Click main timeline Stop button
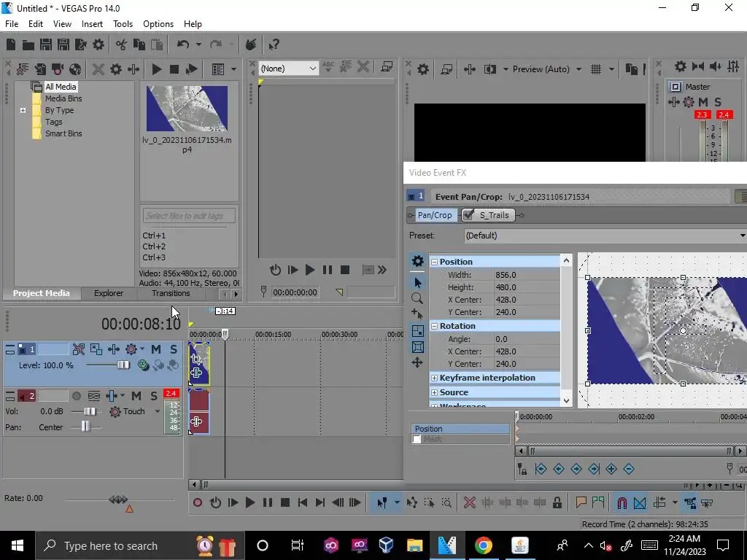 click(x=285, y=502)
